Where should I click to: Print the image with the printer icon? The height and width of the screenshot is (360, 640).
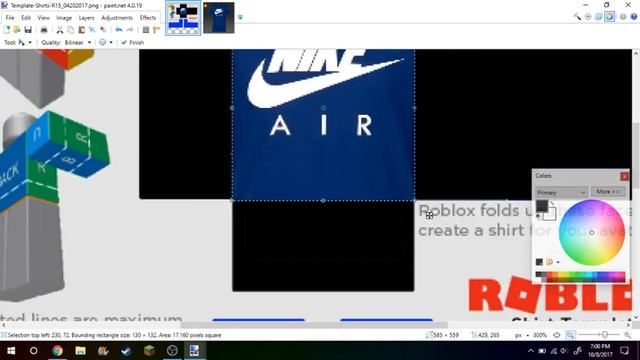tap(44, 30)
